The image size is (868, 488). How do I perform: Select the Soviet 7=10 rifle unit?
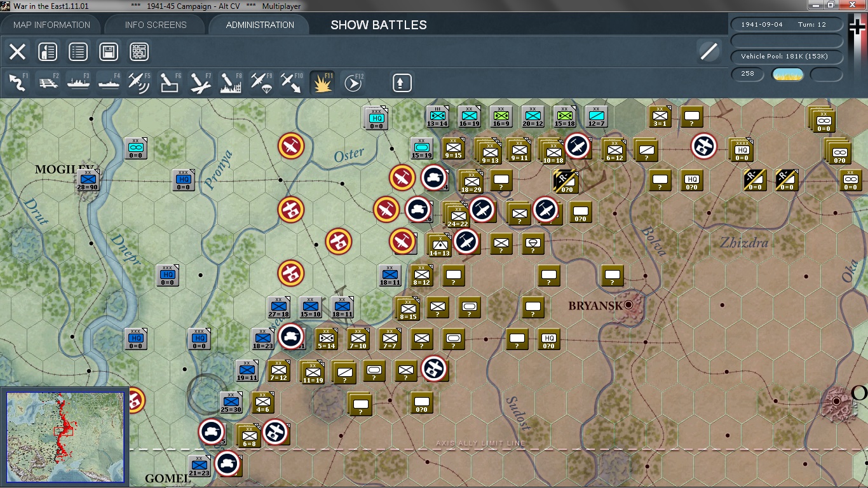pos(358,339)
